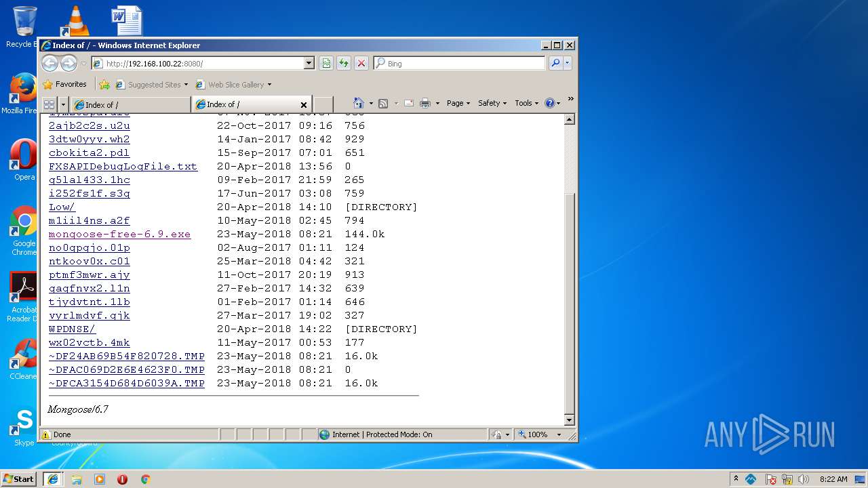Open the 2ajb2c2s.u2u file link
This screenshot has width=868, height=488.
[89, 125]
